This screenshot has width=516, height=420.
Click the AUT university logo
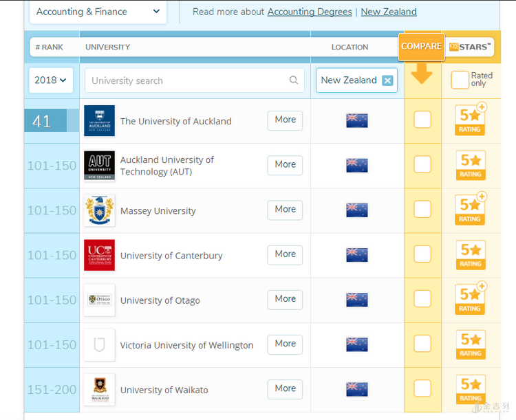point(99,166)
